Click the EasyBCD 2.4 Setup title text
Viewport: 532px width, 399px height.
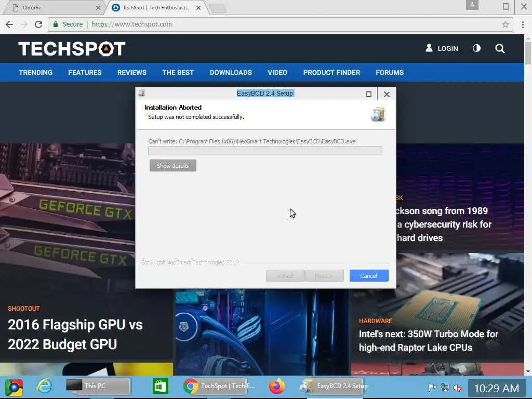coord(265,94)
